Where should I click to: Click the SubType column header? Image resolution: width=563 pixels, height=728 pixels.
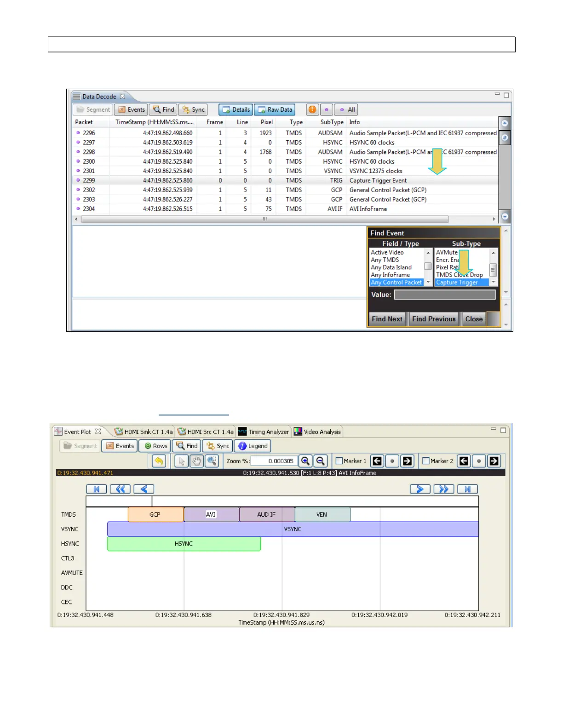[332, 122]
